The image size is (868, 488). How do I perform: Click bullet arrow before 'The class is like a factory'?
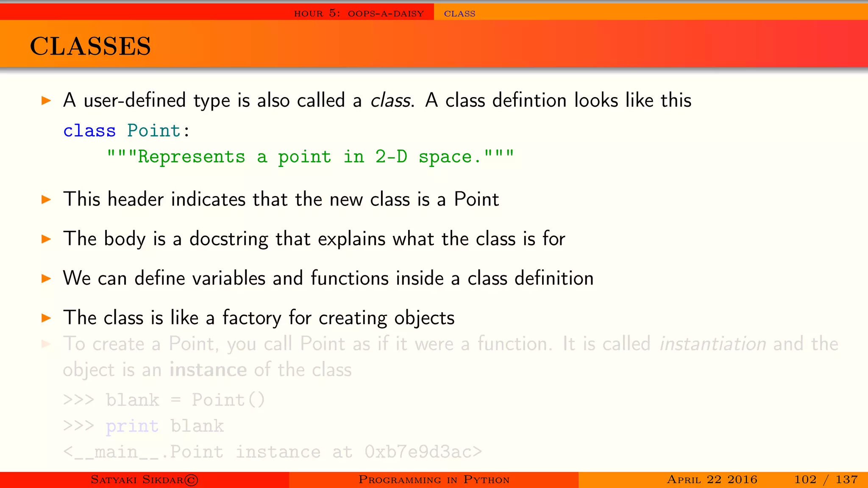(46, 318)
